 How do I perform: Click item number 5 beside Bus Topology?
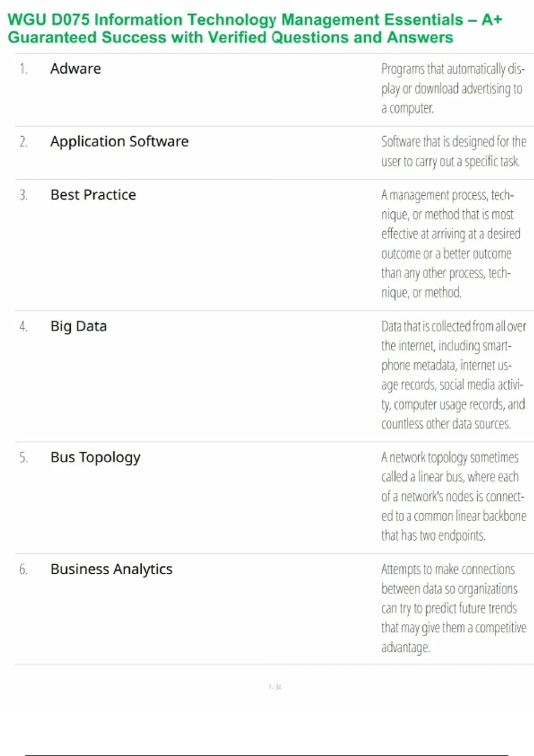pyautogui.click(x=24, y=458)
